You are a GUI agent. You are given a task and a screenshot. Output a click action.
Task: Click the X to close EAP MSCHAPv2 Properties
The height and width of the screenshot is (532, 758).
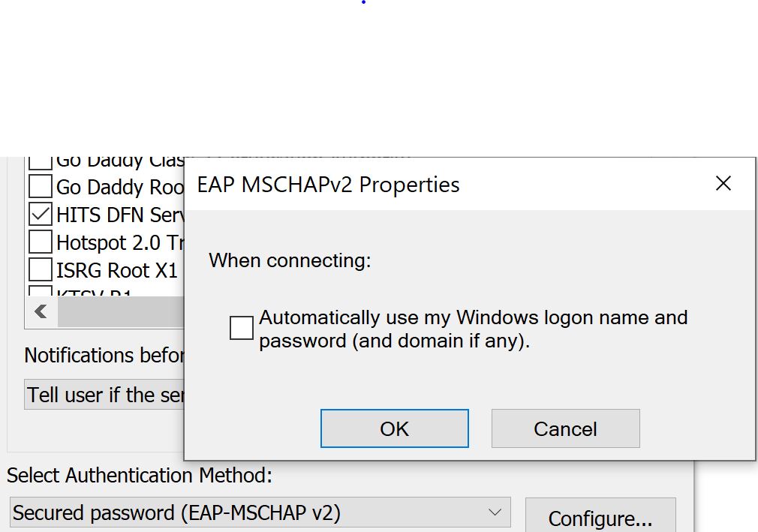723,183
